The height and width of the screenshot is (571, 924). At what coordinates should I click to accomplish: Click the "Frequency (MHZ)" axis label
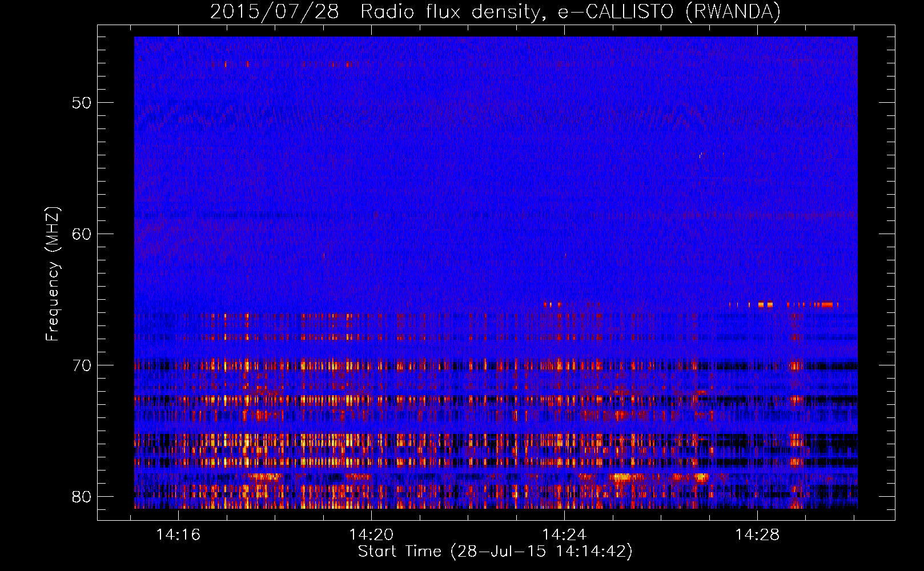click(x=53, y=274)
